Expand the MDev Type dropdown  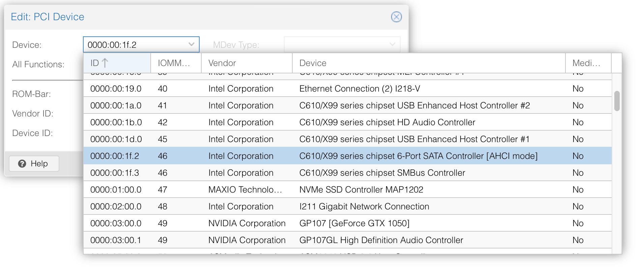click(x=392, y=44)
